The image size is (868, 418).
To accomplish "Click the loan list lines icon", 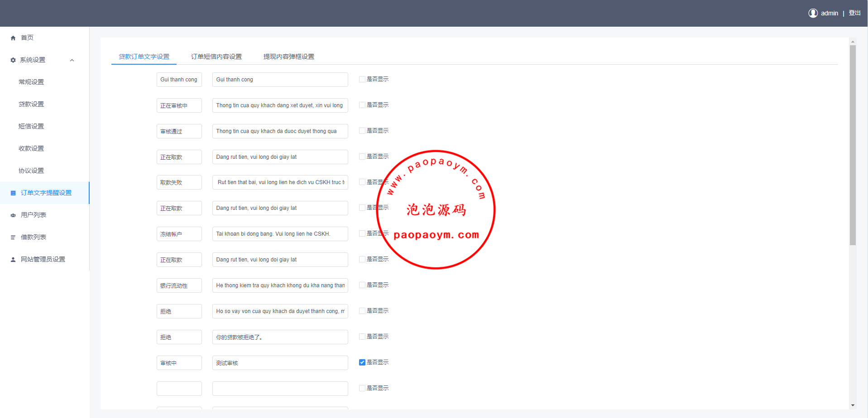I will [x=13, y=237].
